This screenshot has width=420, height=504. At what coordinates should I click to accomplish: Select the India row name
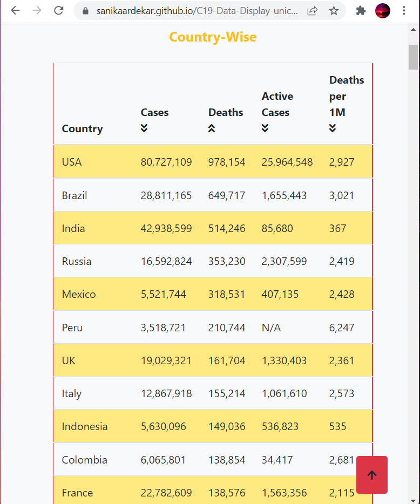pos(73,228)
